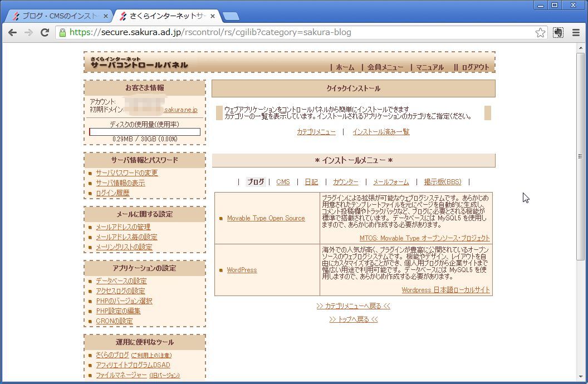Open インストール済み一覧 link
Screen dimensions: 588x384
click(381, 132)
